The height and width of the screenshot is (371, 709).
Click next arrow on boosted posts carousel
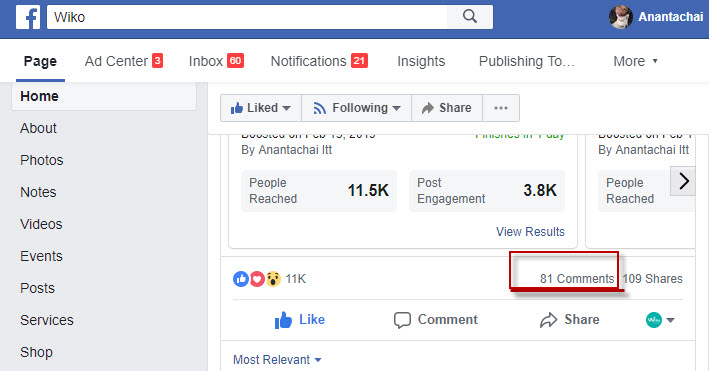683,181
